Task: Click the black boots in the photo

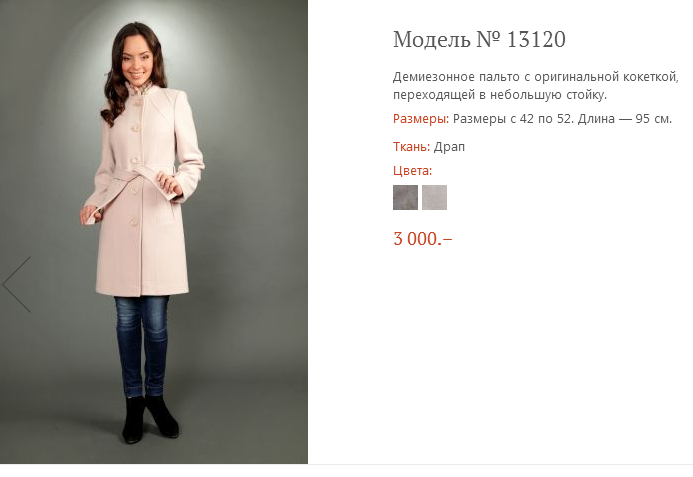Action: [147, 417]
